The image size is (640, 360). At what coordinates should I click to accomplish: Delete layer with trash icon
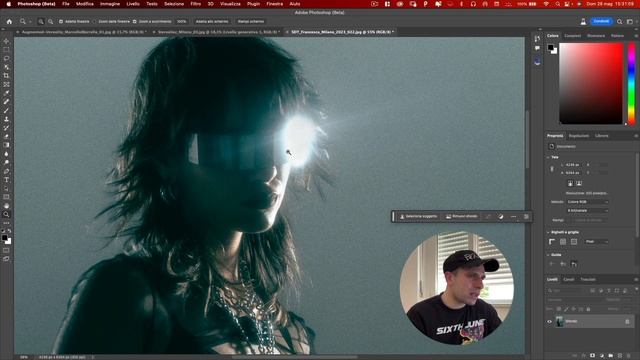629,356
